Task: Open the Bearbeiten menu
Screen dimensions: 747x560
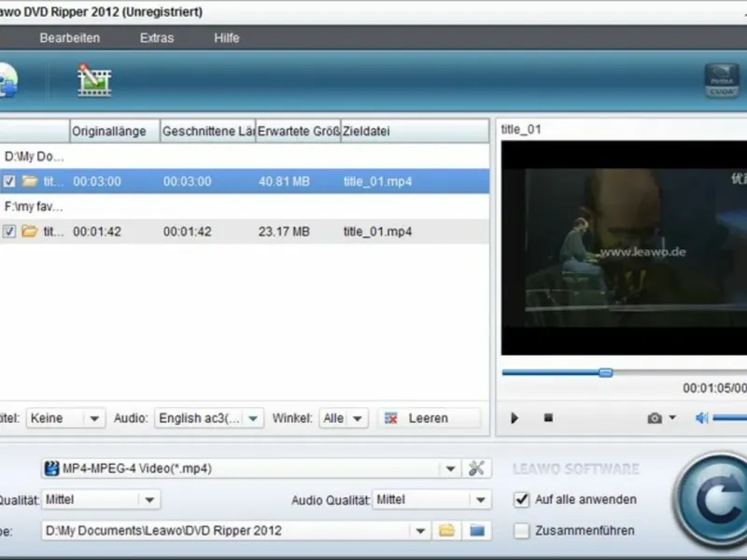Action: click(69, 37)
